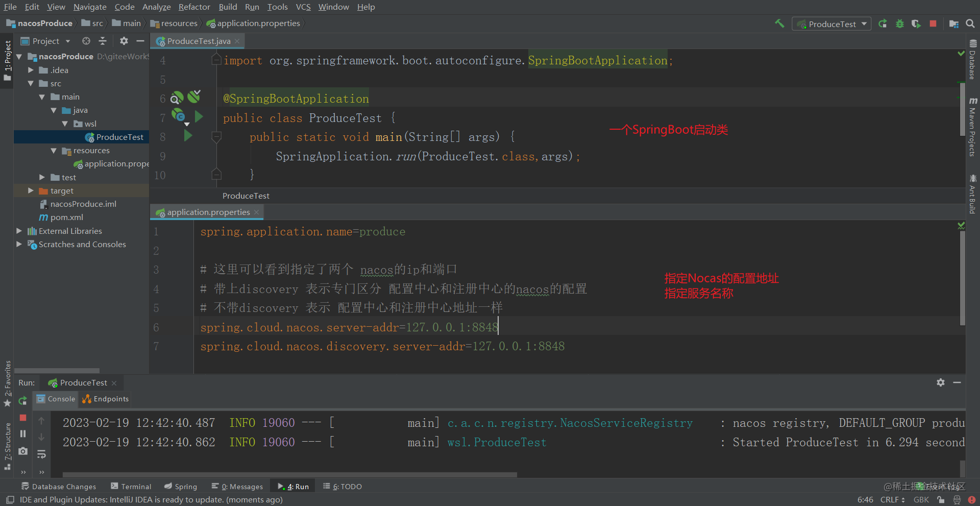Viewport: 980px width, 506px height.
Task: Click the CRLF line separator in the status bar
Action: pos(892,500)
